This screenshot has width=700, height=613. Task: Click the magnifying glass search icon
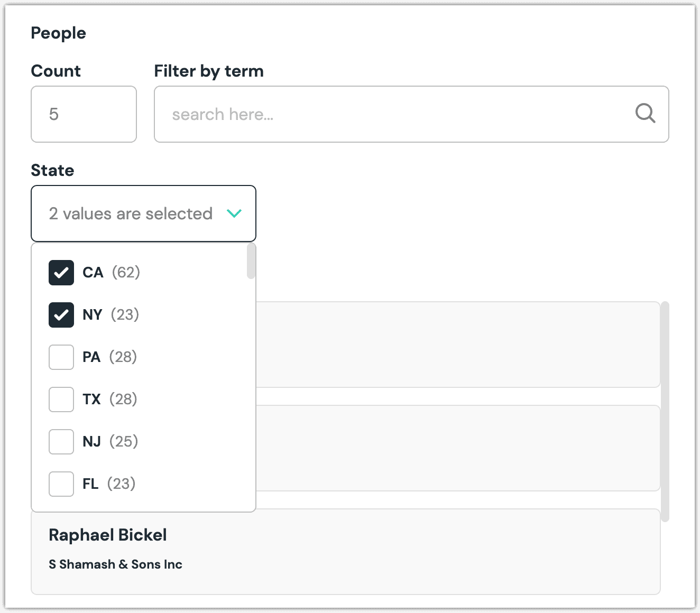(645, 114)
